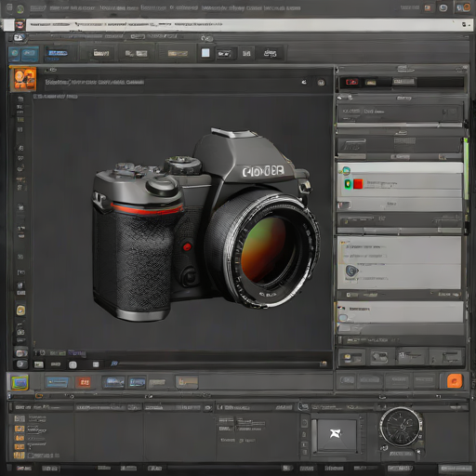Image resolution: width=476 pixels, height=476 pixels.
Task: Click the teal circular icon in the right panel
Action: (x=346, y=170)
